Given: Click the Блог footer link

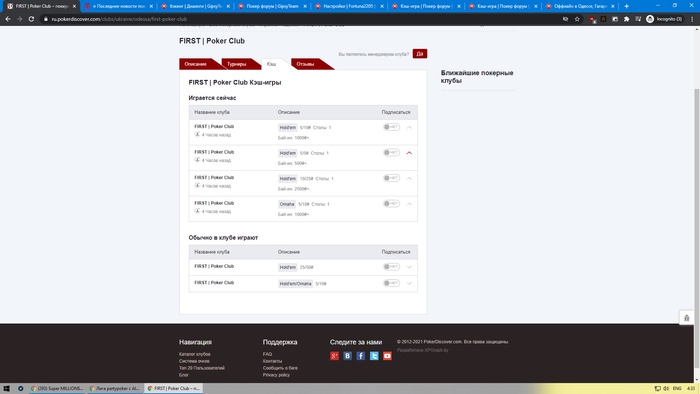Looking at the screenshot, I should click(x=183, y=375).
